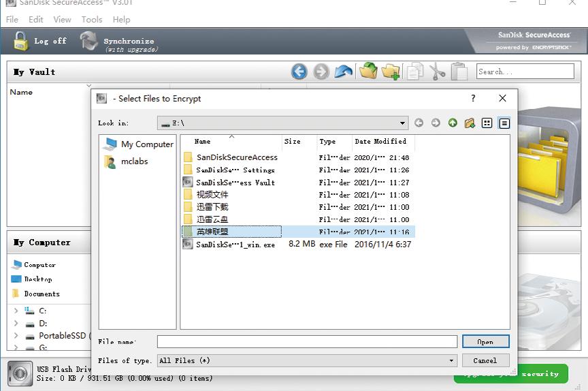This screenshot has height=391, width=588.
Task: Switch dialog to detail view
Action: coord(504,123)
